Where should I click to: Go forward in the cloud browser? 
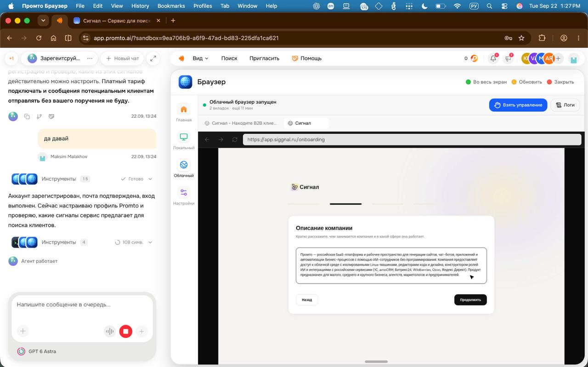click(221, 139)
